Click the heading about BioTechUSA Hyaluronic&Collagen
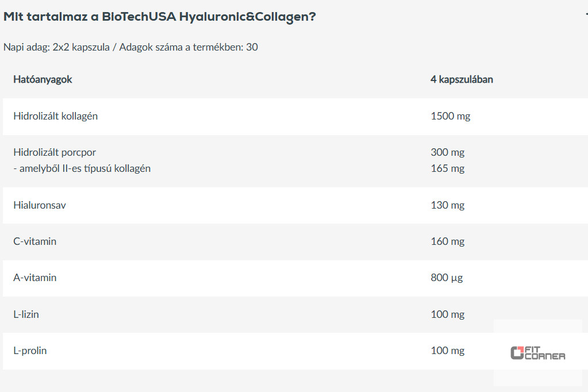 click(x=160, y=17)
